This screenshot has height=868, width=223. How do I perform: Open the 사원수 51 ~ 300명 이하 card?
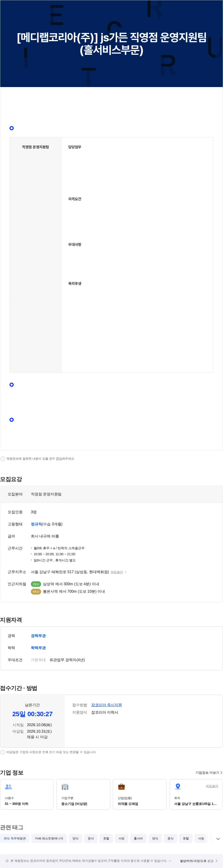27,794
